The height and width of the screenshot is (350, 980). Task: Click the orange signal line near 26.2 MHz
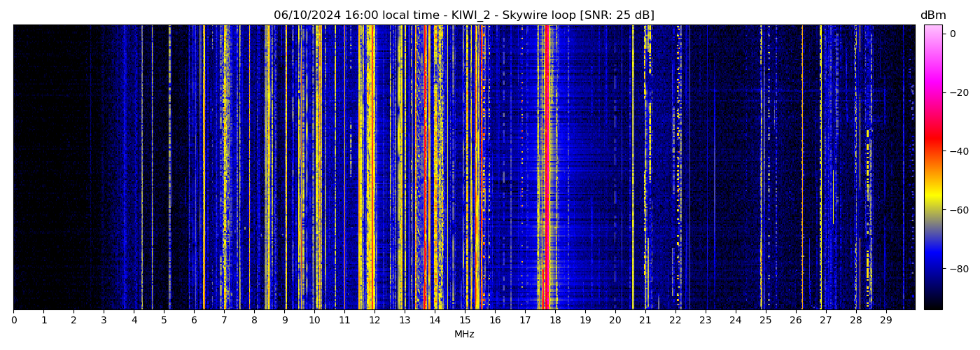tap(802, 168)
